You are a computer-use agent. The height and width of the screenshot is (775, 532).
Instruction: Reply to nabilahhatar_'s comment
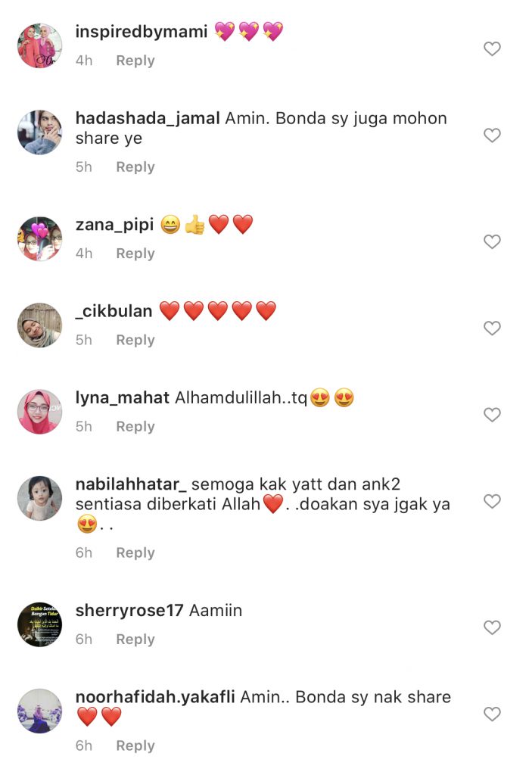(x=135, y=553)
